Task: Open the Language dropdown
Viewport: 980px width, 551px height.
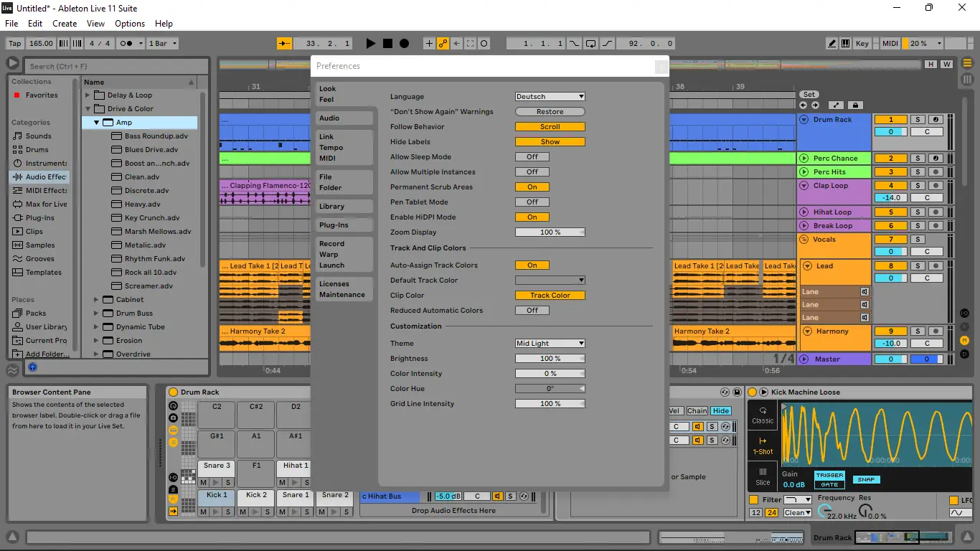Action: point(550,97)
